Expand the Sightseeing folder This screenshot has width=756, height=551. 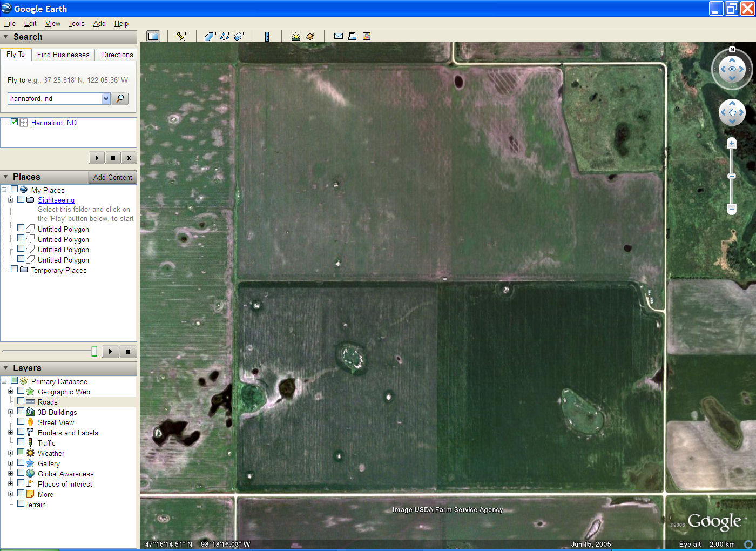[10, 200]
